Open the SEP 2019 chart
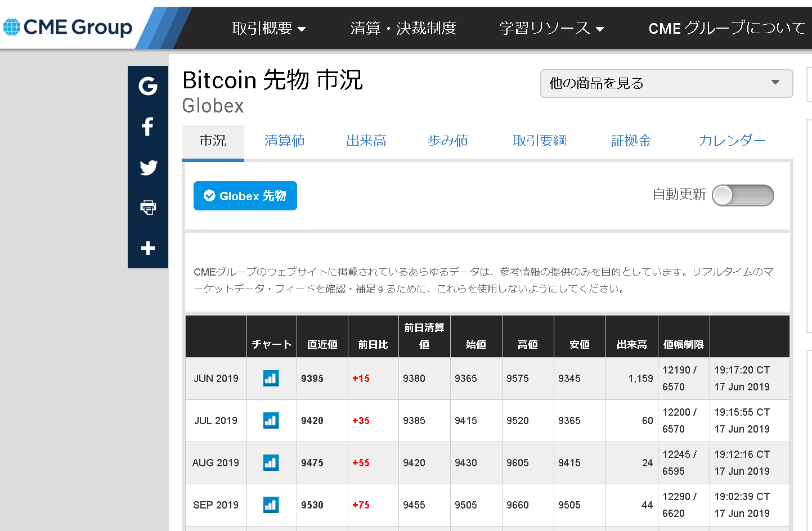The width and height of the screenshot is (812, 531). coord(271,505)
